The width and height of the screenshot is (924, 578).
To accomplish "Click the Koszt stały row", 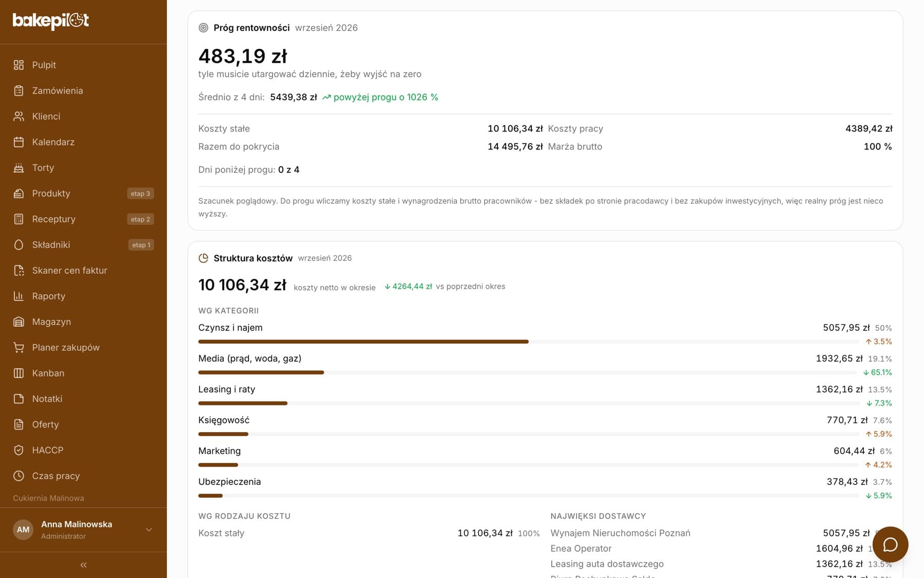I will tap(369, 533).
